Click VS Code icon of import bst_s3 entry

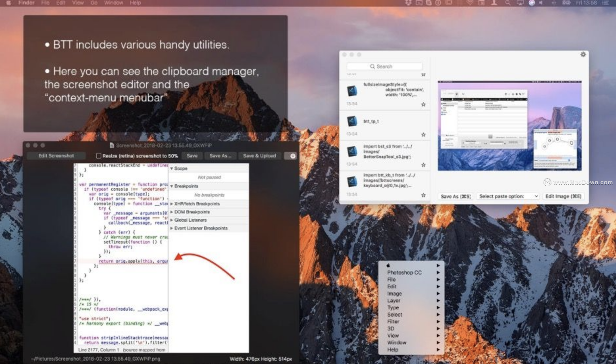[x=352, y=151]
